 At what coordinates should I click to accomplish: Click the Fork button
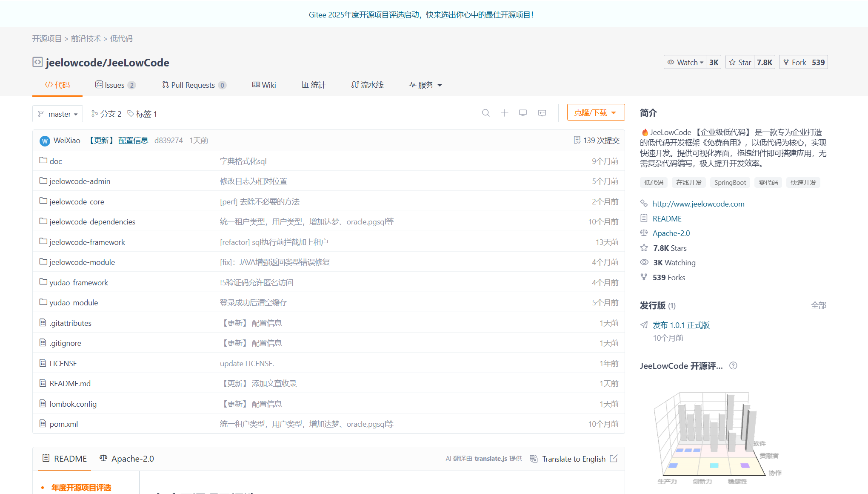[794, 62]
